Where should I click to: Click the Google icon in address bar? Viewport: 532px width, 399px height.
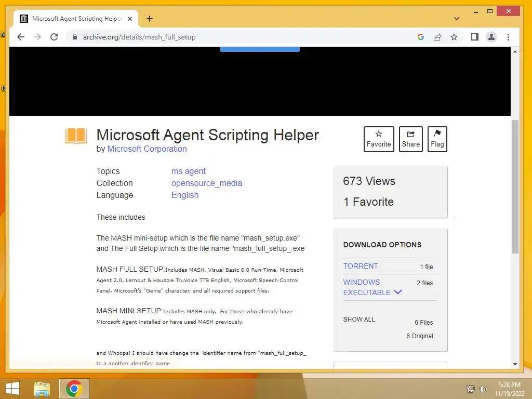coord(421,37)
